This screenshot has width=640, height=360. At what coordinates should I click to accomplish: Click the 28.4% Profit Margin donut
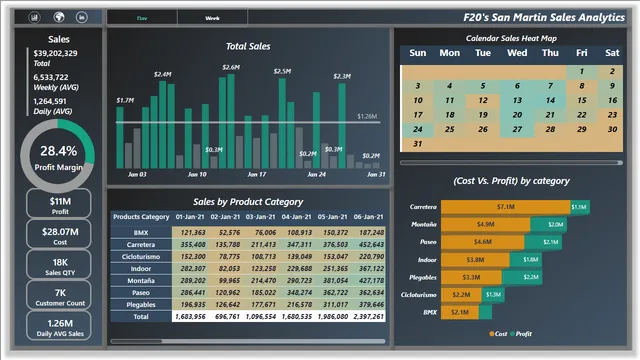click(58, 156)
